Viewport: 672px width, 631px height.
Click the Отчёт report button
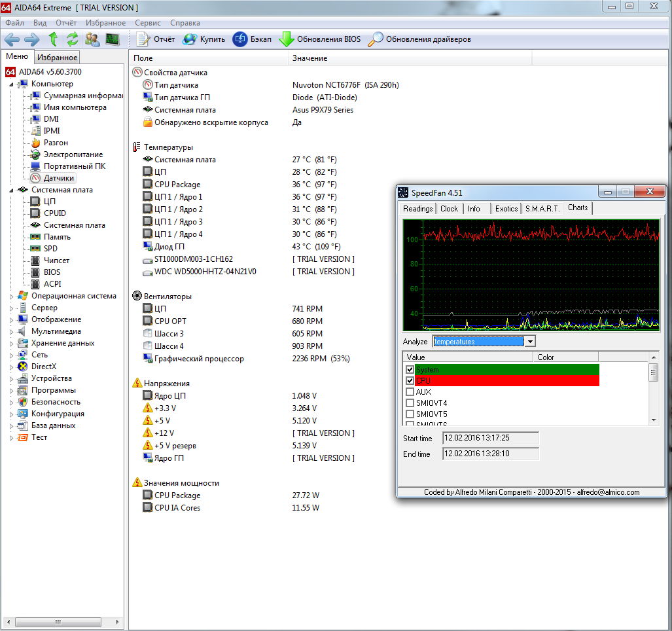[156, 39]
